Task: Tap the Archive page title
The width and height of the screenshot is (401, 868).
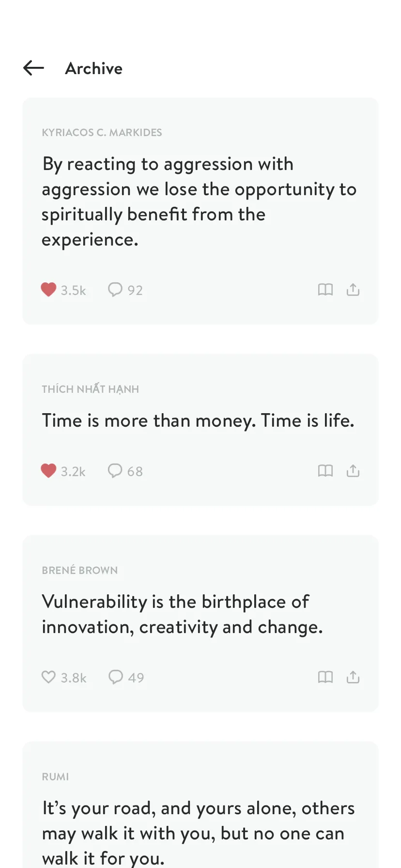Action: [x=94, y=68]
